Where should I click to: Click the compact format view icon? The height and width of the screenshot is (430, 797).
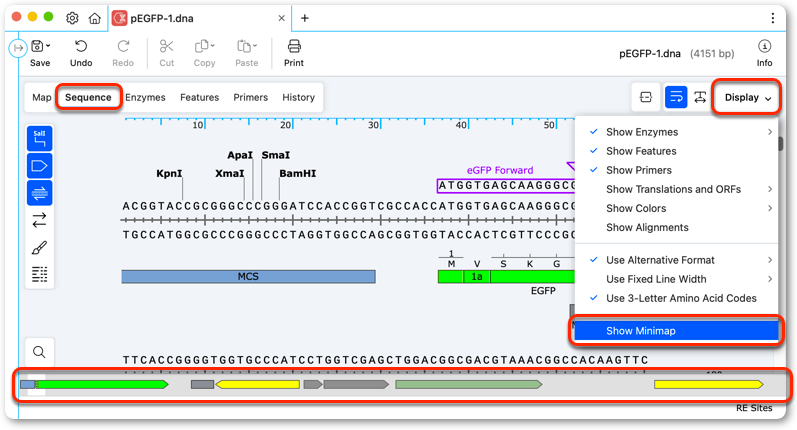pyautogui.click(x=646, y=97)
